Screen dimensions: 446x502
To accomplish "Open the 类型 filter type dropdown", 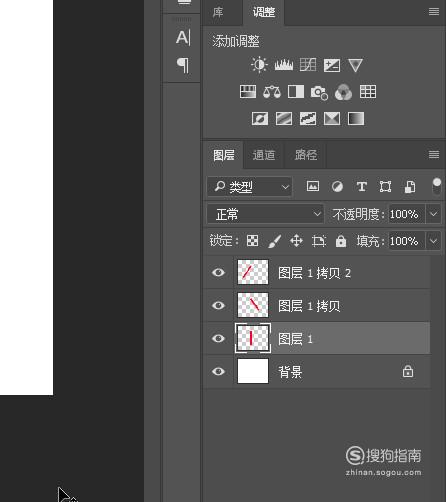I will tap(250, 187).
